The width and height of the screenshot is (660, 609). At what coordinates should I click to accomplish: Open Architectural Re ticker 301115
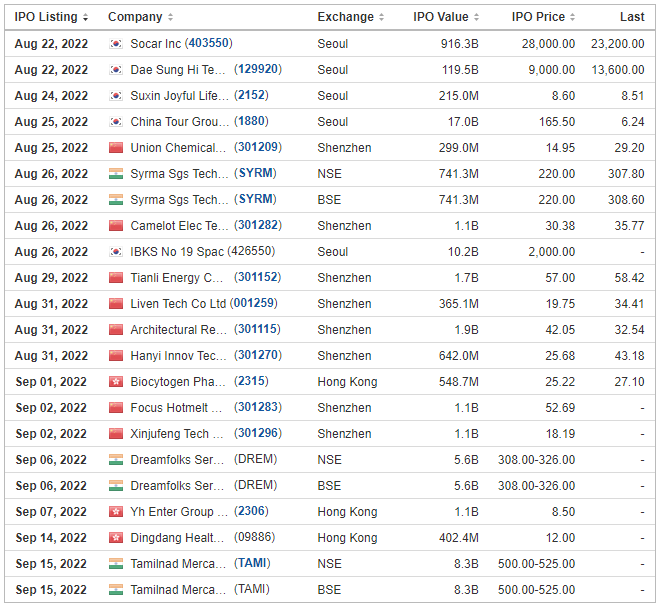(257, 329)
